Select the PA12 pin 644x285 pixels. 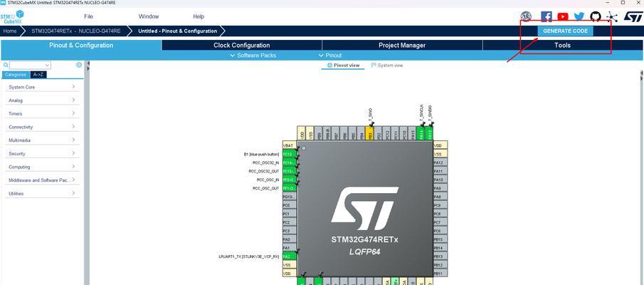[440, 163]
